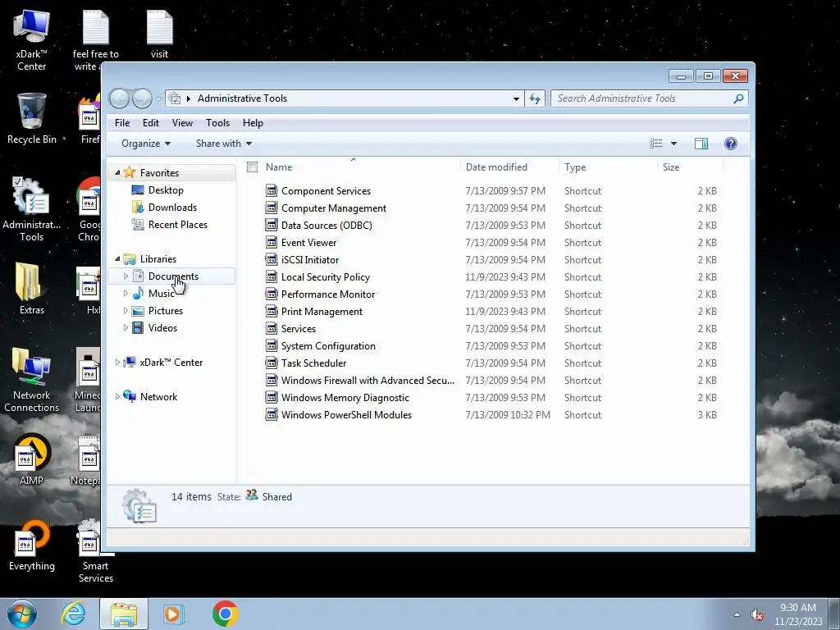The width and height of the screenshot is (840, 630).
Task: Select the iSCSI Initiator icon
Action: coord(272,259)
